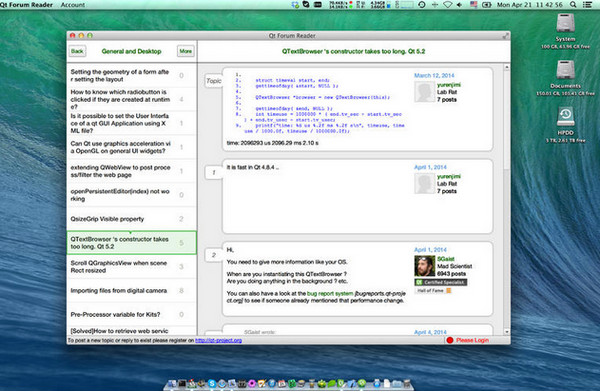
Task: Open the http://qt-project.org link
Action: coord(218,340)
